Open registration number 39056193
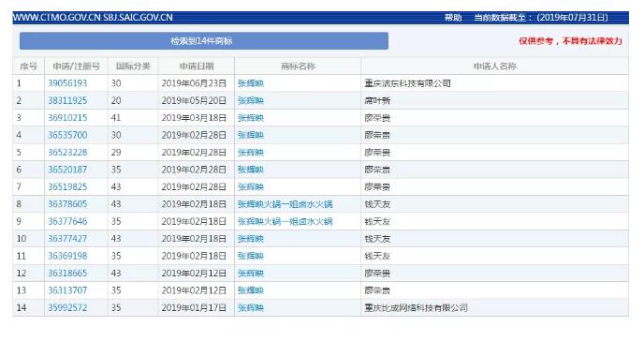This screenshot has width=644, height=341. pyautogui.click(x=67, y=83)
